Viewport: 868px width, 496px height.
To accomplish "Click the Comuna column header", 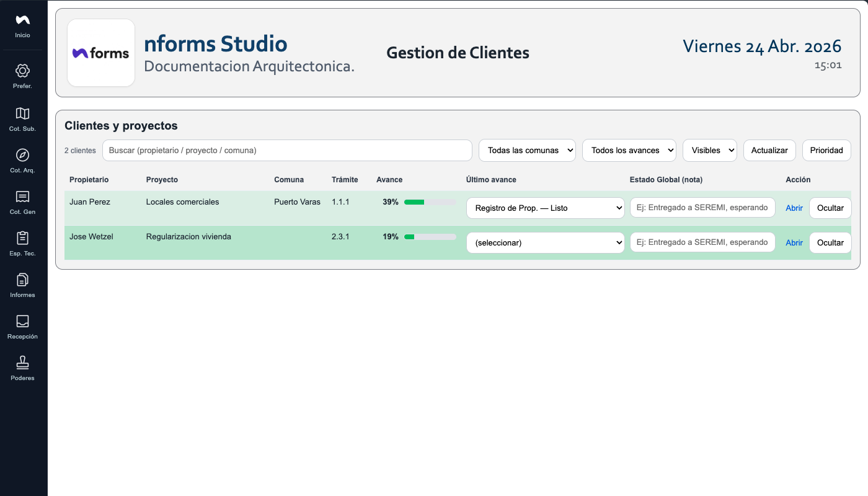I will tap(289, 180).
